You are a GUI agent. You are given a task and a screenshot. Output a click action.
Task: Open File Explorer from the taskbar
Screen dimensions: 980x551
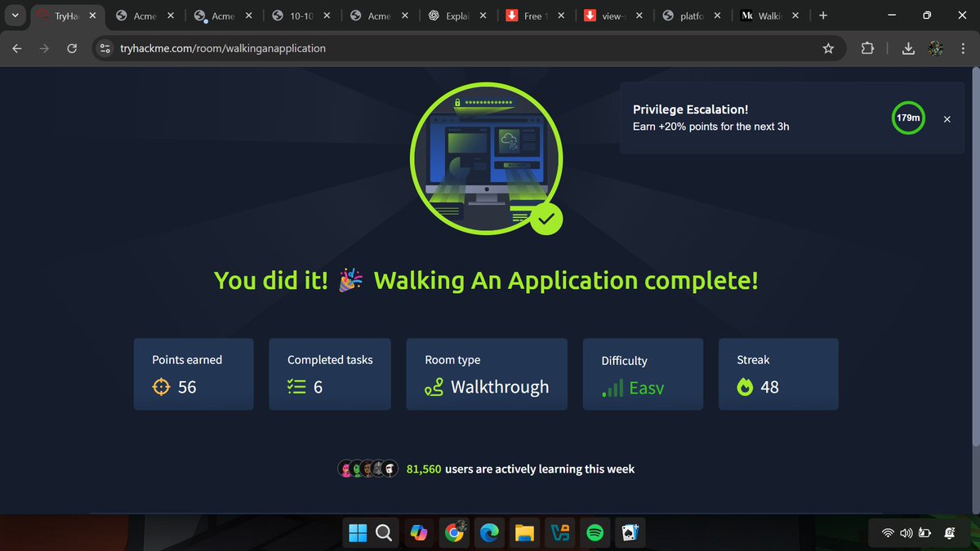(x=525, y=533)
